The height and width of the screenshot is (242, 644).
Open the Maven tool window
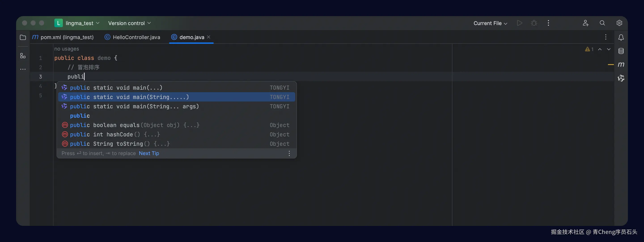click(x=621, y=64)
